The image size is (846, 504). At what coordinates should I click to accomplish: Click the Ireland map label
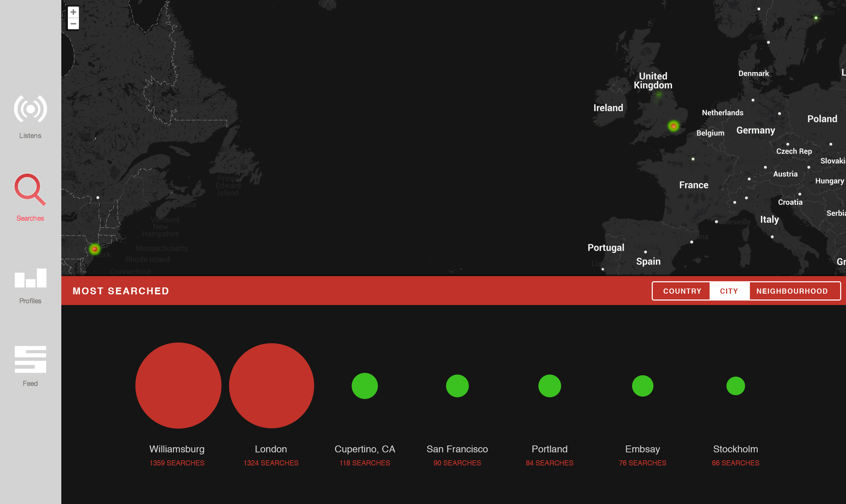(608, 108)
